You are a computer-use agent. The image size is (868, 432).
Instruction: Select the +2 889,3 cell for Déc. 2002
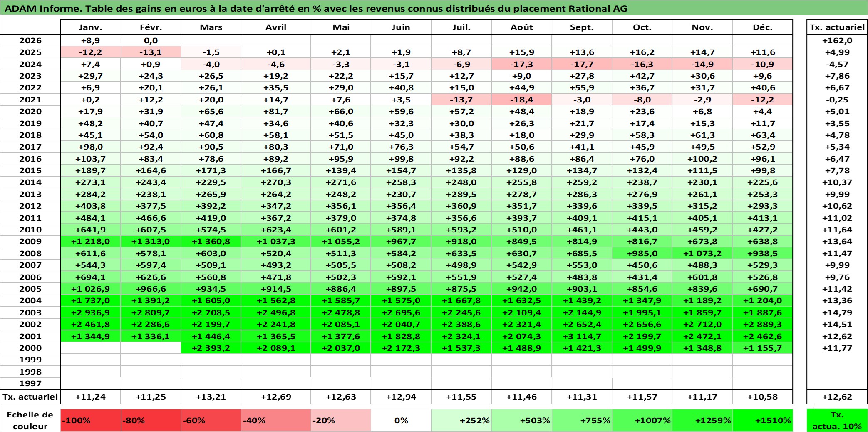762,324
